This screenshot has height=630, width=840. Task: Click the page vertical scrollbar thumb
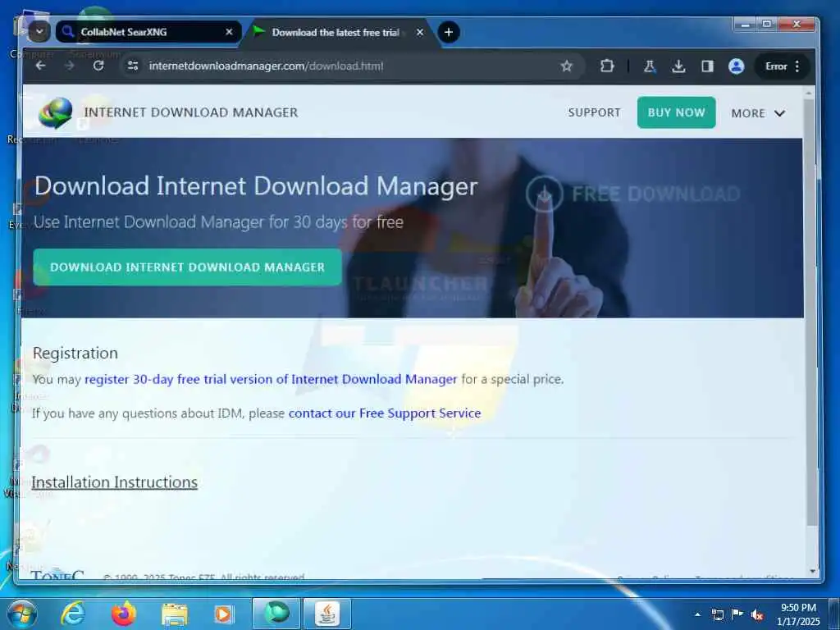(x=810, y=311)
